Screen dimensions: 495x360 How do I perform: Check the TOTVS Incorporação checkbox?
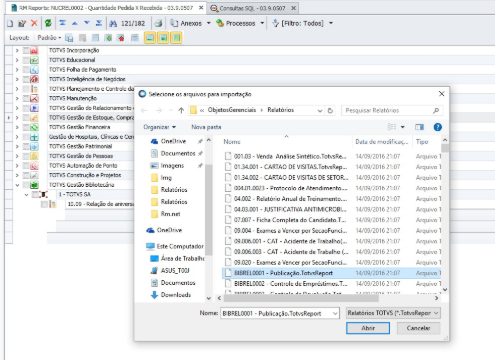(26, 51)
